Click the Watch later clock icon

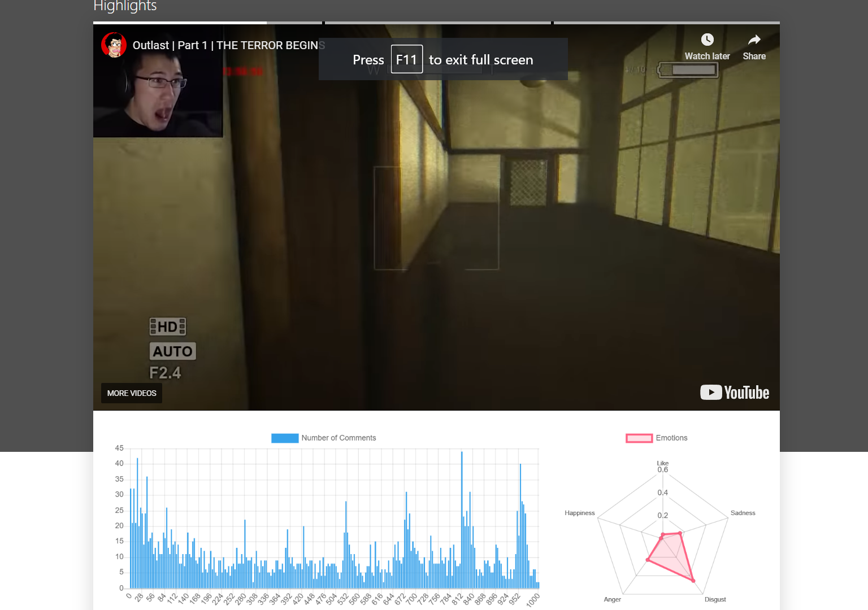pyautogui.click(x=707, y=40)
